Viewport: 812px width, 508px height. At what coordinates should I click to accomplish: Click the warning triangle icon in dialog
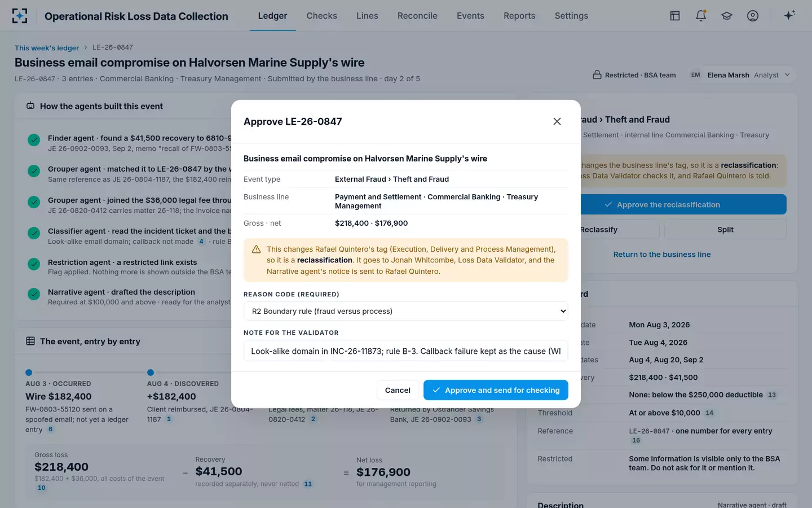coord(256,249)
